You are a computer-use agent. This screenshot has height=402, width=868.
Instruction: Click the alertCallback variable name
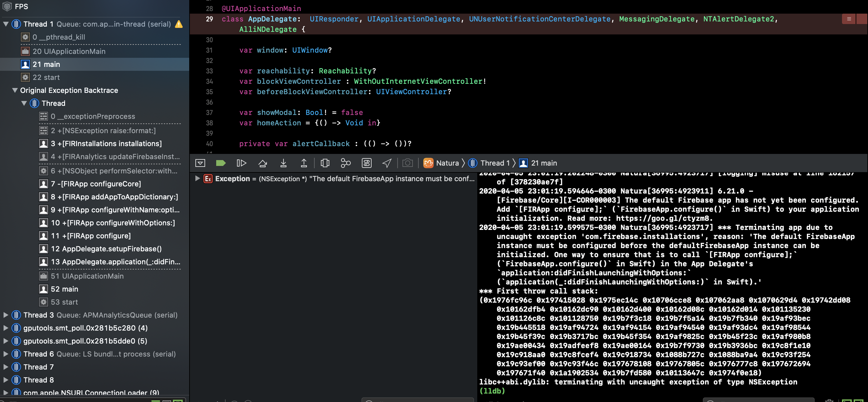[321, 144]
